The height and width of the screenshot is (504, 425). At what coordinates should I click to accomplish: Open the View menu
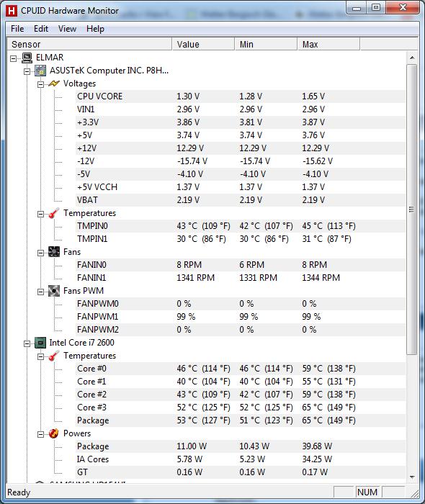67,29
